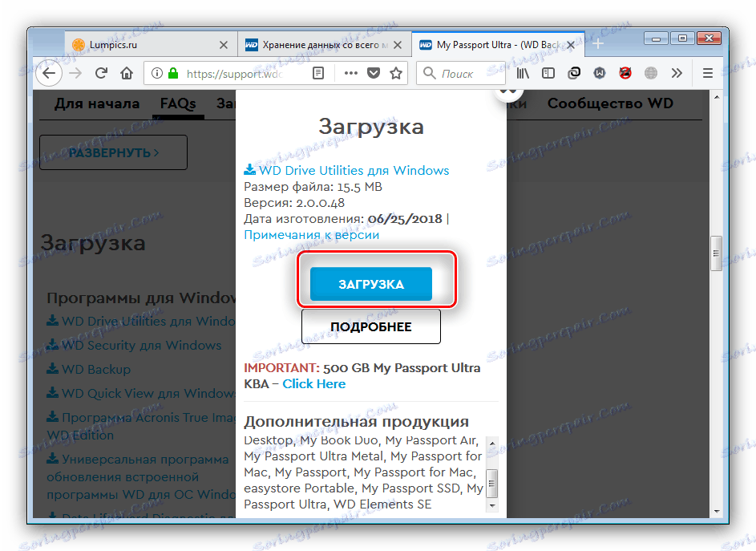Click the product list scrollbar thumb

[x=491, y=483]
